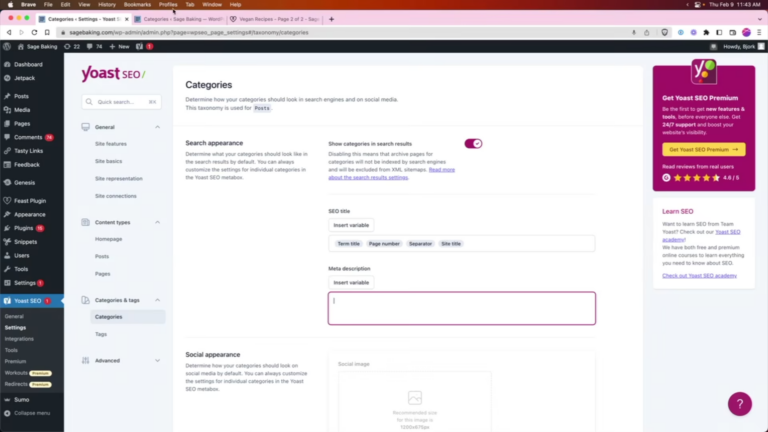
Task: Click Get Yoast SEO Premium button
Action: coord(704,149)
